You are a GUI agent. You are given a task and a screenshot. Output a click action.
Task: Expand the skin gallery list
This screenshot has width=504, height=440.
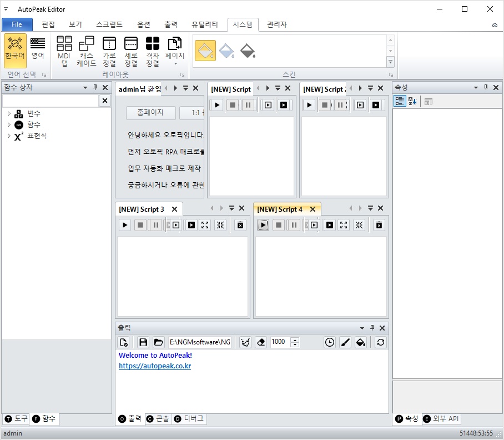point(391,62)
